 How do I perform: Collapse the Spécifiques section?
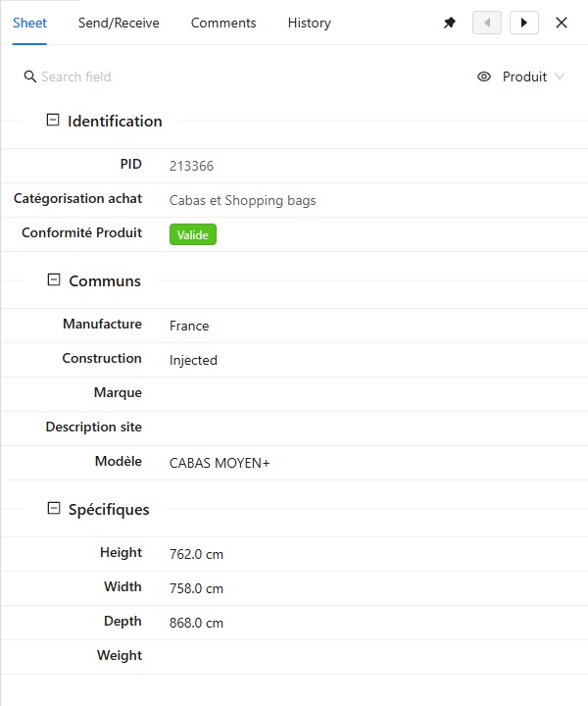(54, 509)
